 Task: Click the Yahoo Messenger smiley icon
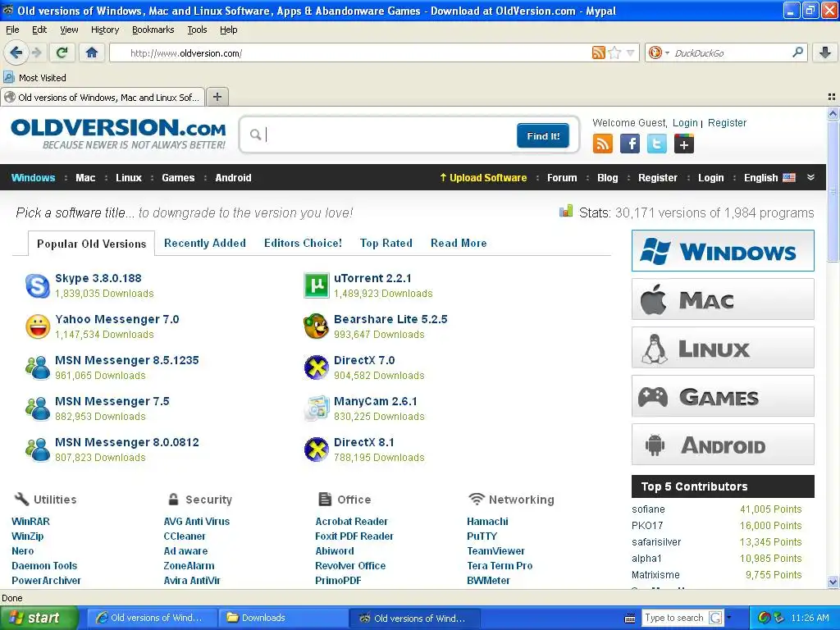[38, 326]
